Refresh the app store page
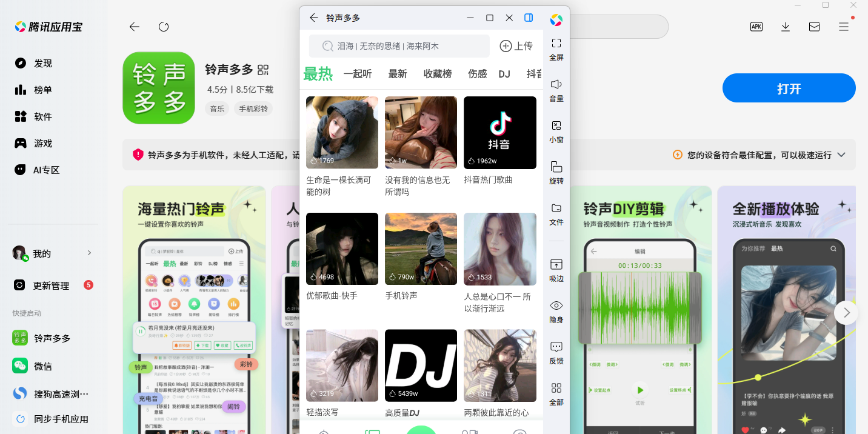Viewport: 868px width, 434px height. coord(164,27)
